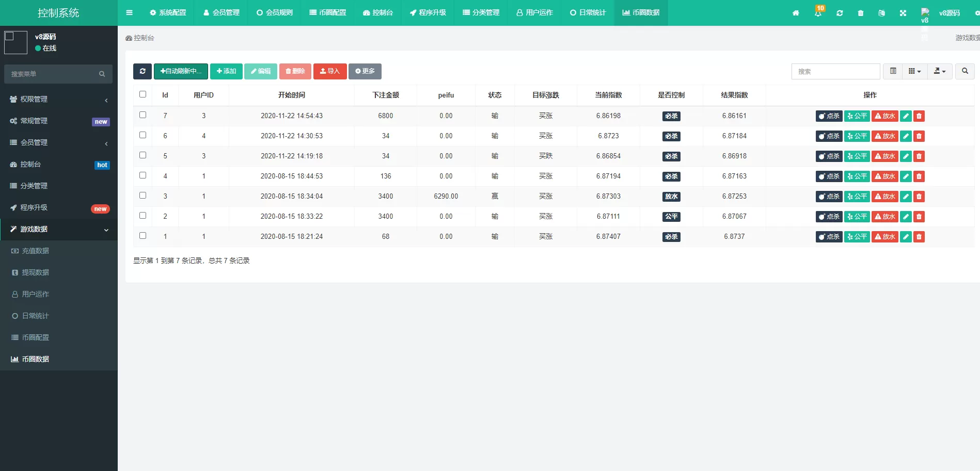The image size is (980, 471).
Task: Click the table search input field
Action: click(x=835, y=71)
